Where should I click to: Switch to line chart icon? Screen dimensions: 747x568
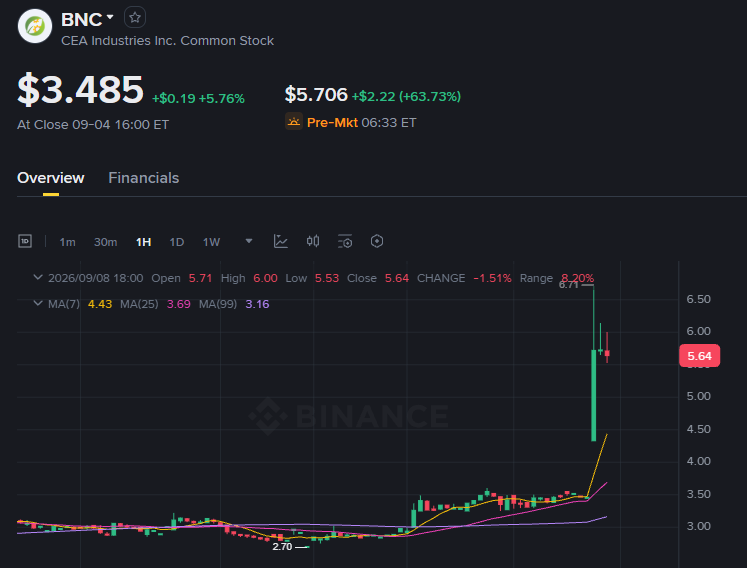[281, 241]
